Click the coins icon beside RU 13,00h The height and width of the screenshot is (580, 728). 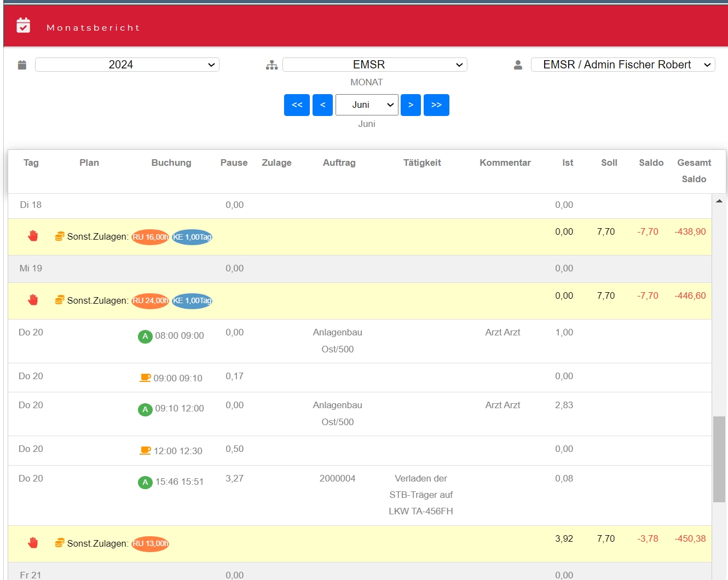(x=60, y=543)
